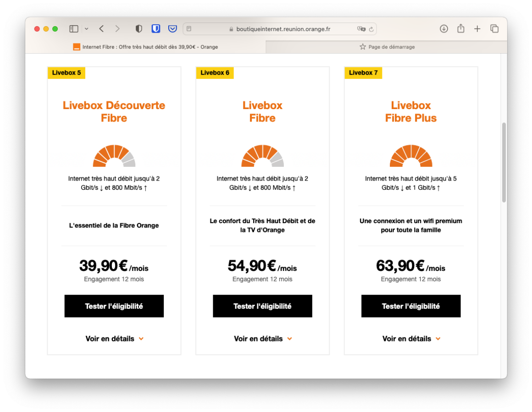Expand Voir en détails for Livebox Découverte Fibre
This screenshot has height=412, width=532.
tap(114, 339)
